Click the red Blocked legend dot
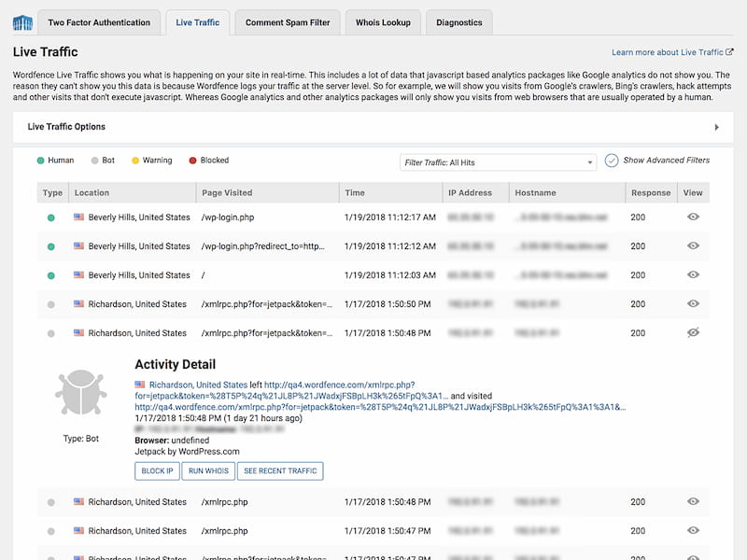 click(192, 161)
